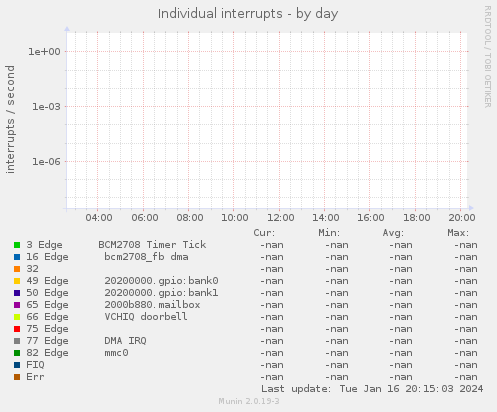The height and width of the screenshot is (412, 497).
Task: Select the graph title Individual interrupts - by day
Action: tap(248, 14)
